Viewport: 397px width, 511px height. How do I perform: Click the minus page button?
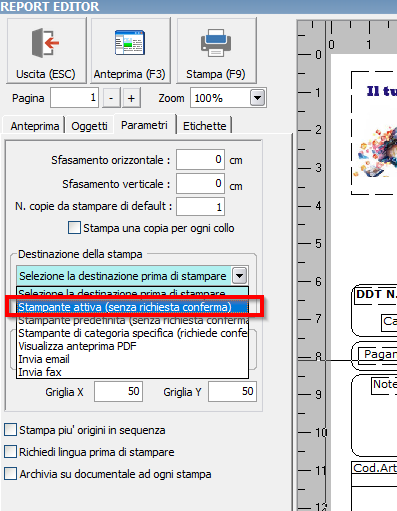click(111, 98)
